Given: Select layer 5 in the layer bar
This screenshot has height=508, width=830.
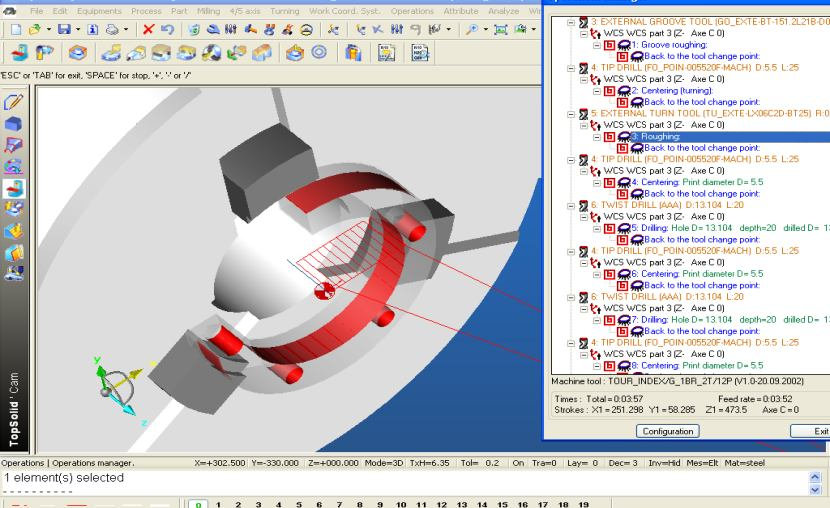Looking at the screenshot, I should point(299,504).
